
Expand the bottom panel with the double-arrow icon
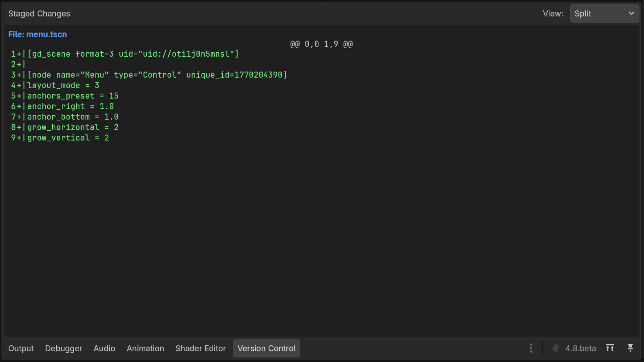click(x=610, y=348)
